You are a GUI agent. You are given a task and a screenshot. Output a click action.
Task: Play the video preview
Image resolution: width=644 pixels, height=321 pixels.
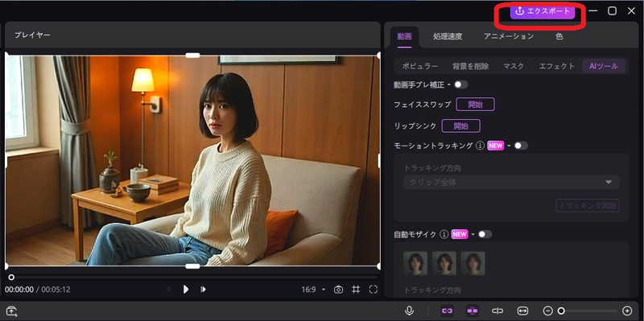click(186, 290)
